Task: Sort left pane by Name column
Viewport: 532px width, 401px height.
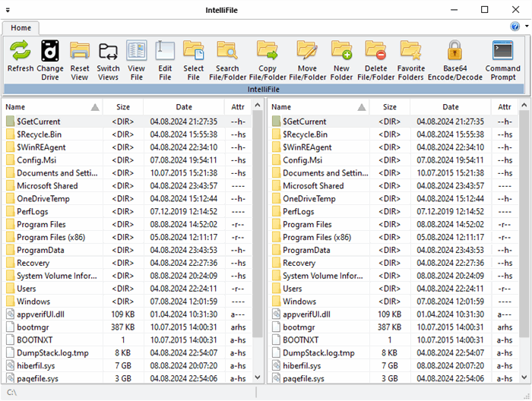Action: (x=52, y=107)
